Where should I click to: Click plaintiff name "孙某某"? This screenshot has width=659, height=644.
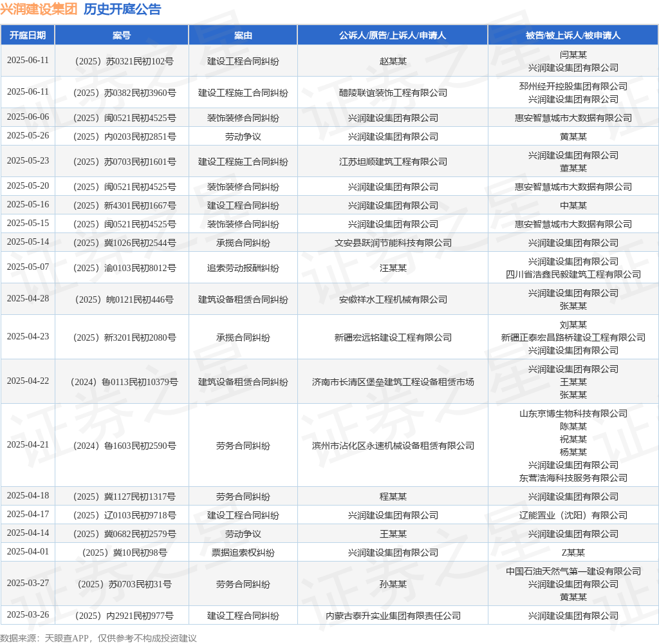point(393,584)
